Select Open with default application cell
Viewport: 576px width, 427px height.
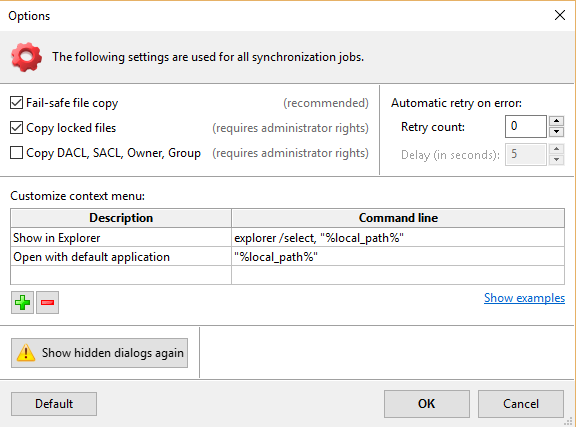[121, 256]
